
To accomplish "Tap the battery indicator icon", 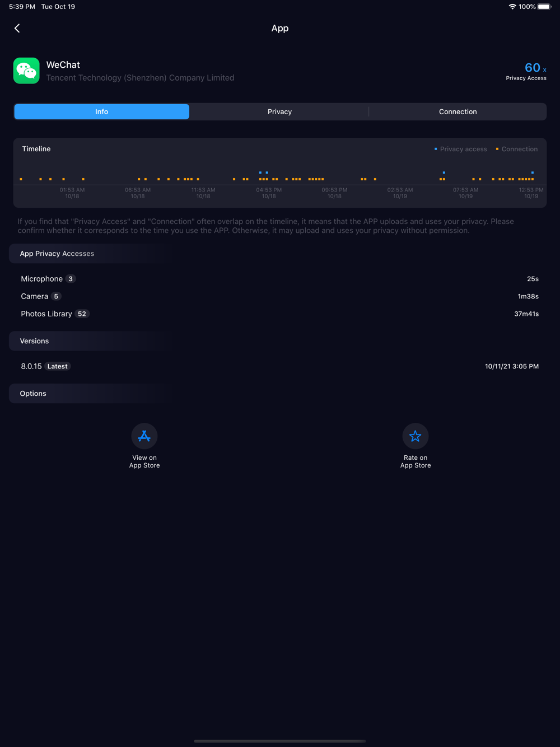I will 544,7.
